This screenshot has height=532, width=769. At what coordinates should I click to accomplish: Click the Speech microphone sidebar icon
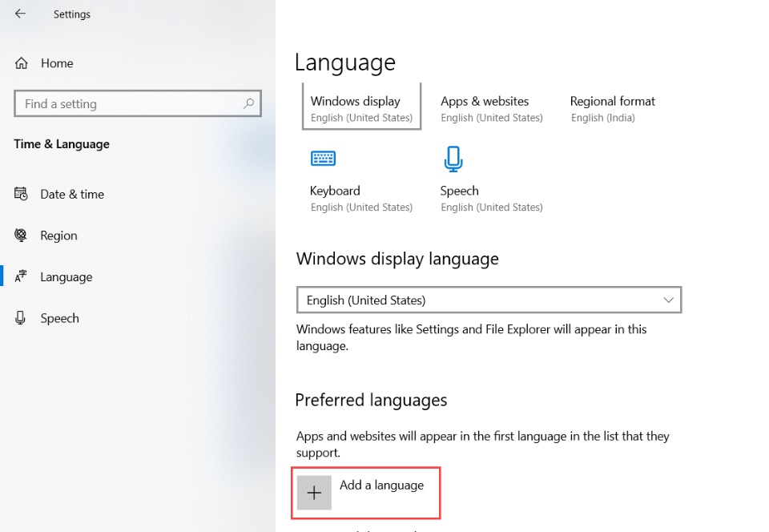coord(22,318)
